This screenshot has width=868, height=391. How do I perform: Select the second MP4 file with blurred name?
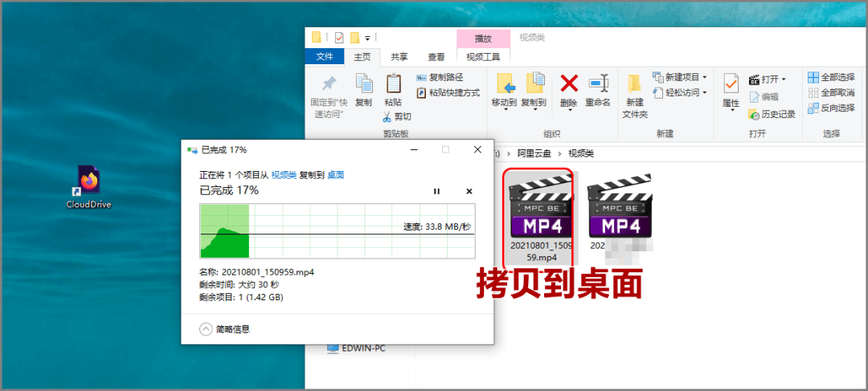coord(620,217)
